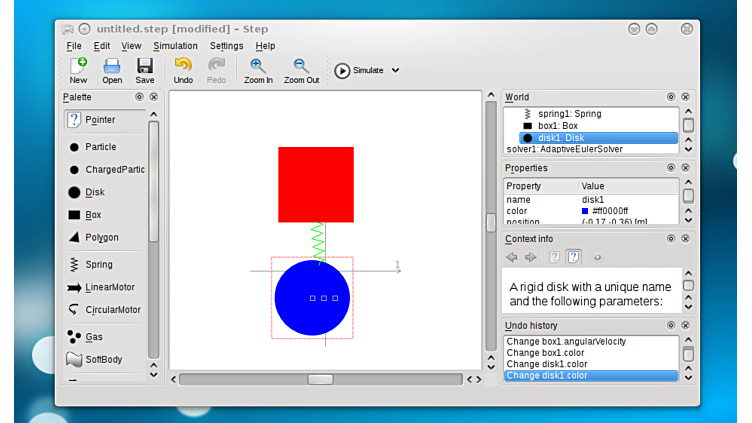
Task: Undo the last change with the Undo icon
Action: click(183, 67)
